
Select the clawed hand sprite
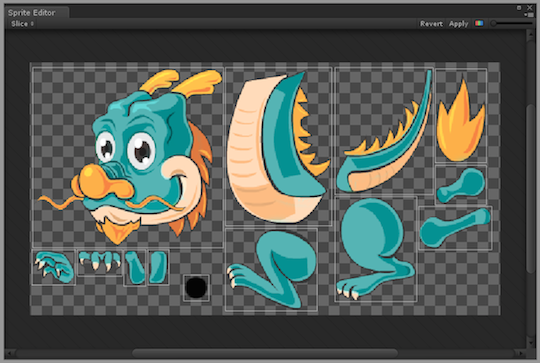tap(54, 267)
